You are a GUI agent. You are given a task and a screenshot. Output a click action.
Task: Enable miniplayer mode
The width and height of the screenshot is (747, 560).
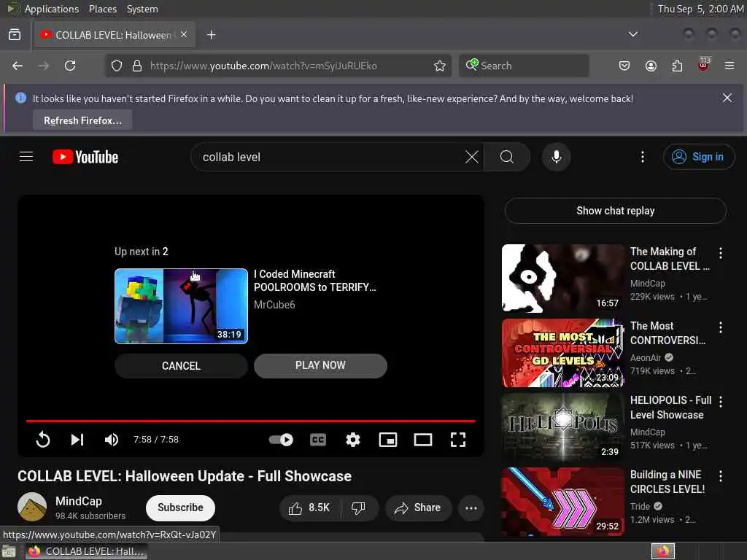click(388, 440)
